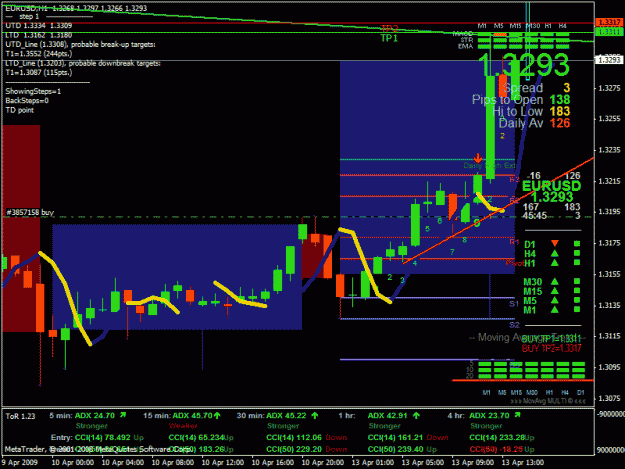Select the #3857158 buy order label
The image size is (625, 469).
click(x=30, y=212)
